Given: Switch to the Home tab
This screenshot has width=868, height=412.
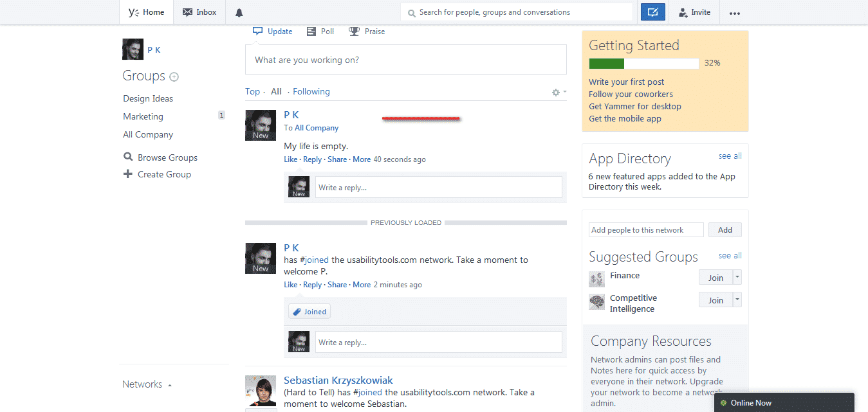Looking at the screenshot, I should pyautogui.click(x=146, y=12).
